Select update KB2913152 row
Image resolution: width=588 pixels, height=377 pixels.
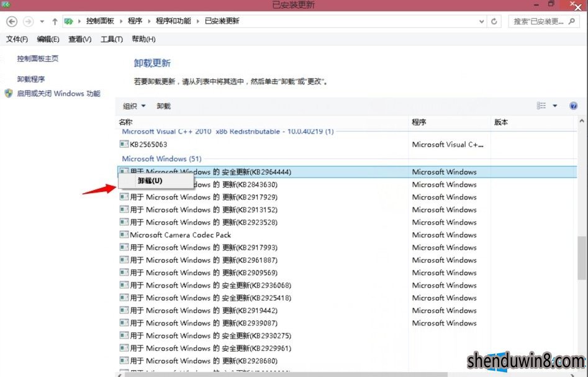click(347, 210)
